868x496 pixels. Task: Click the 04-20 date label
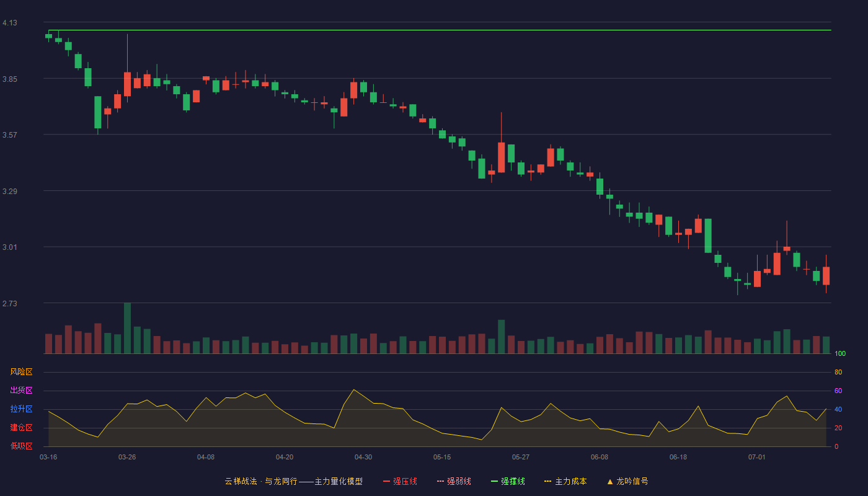pyautogui.click(x=285, y=457)
